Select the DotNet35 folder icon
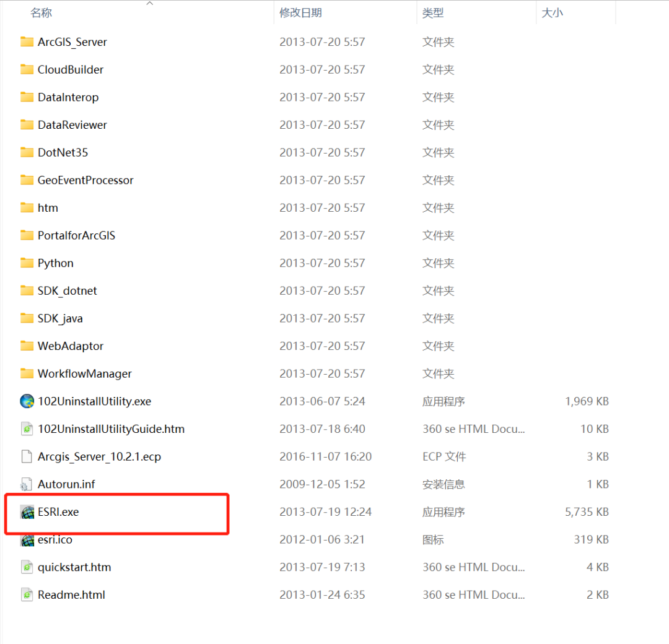Image resolution: width=669 pixels, height=644 pixels. (27, 152)
